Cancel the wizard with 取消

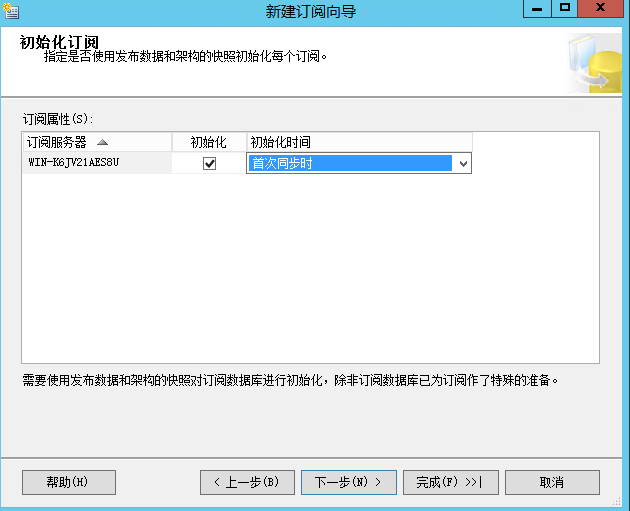click(552, 482)
